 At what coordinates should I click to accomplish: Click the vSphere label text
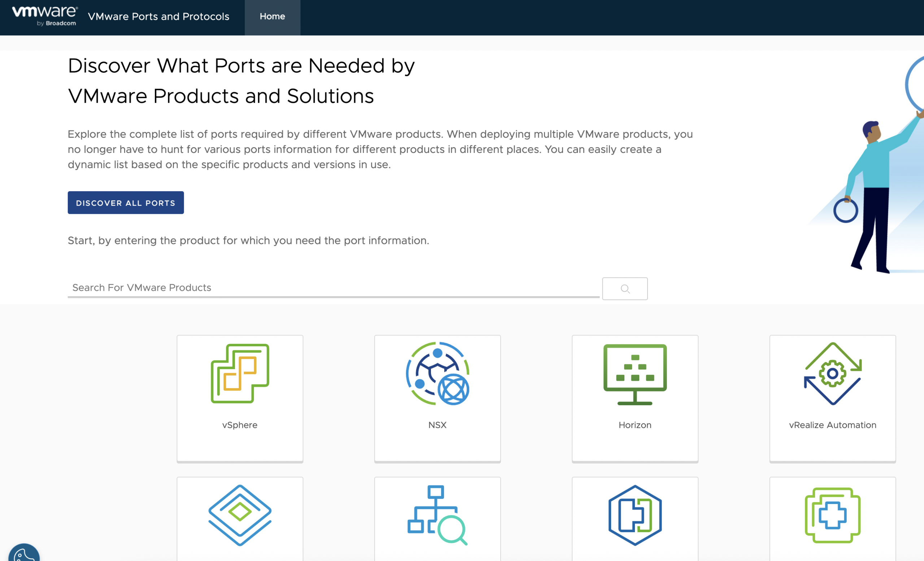click(240, 425)
